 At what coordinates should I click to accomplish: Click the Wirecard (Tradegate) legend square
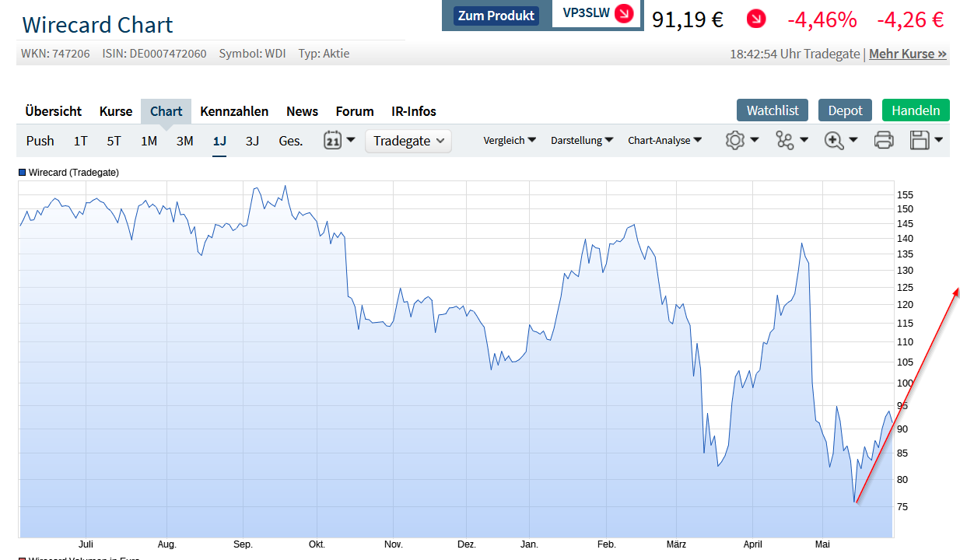tap(23, 172)
